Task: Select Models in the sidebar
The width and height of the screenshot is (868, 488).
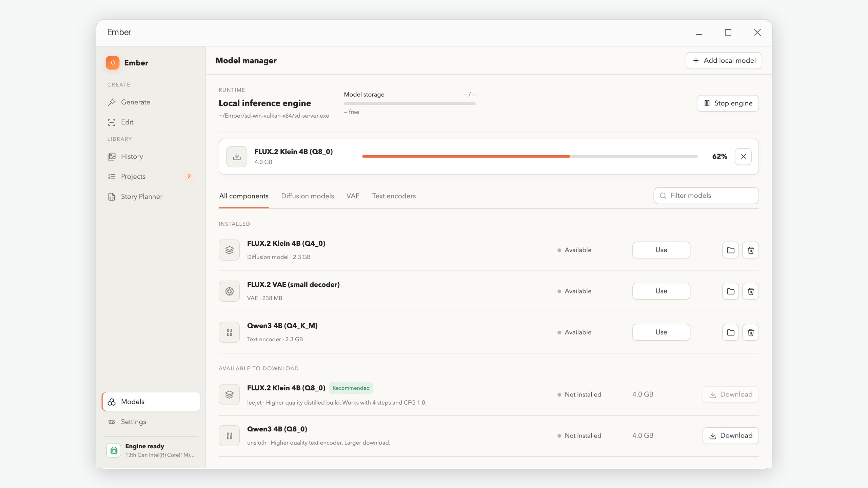Action: point(151,402)
